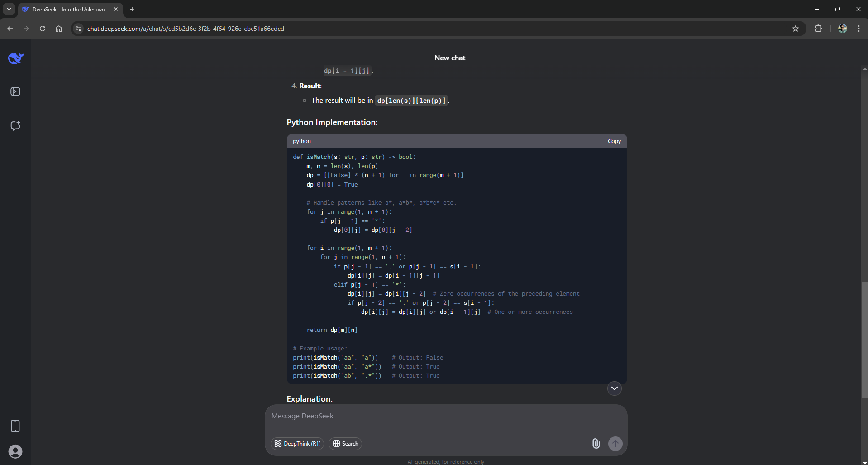Open the sidebar panel icon
This screenshot has height=465, width=868.
click(x=15, y=92)
